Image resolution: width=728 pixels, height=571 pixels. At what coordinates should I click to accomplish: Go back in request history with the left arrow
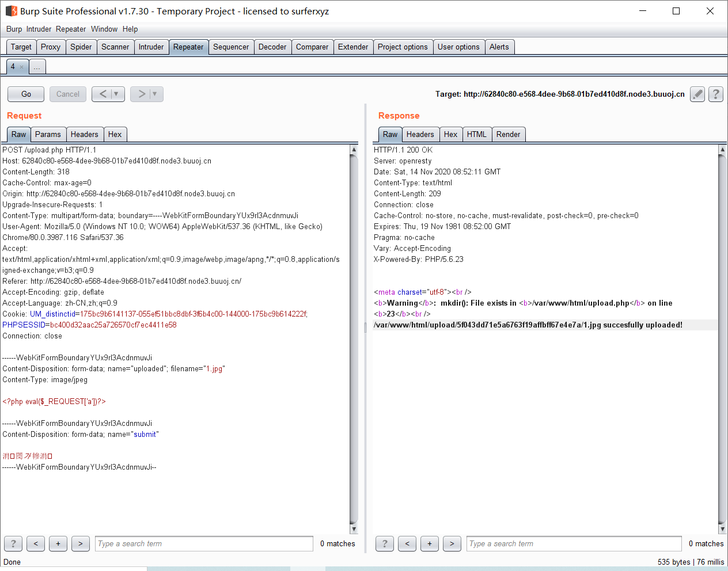pyautogui.click(x=103, y=94)
